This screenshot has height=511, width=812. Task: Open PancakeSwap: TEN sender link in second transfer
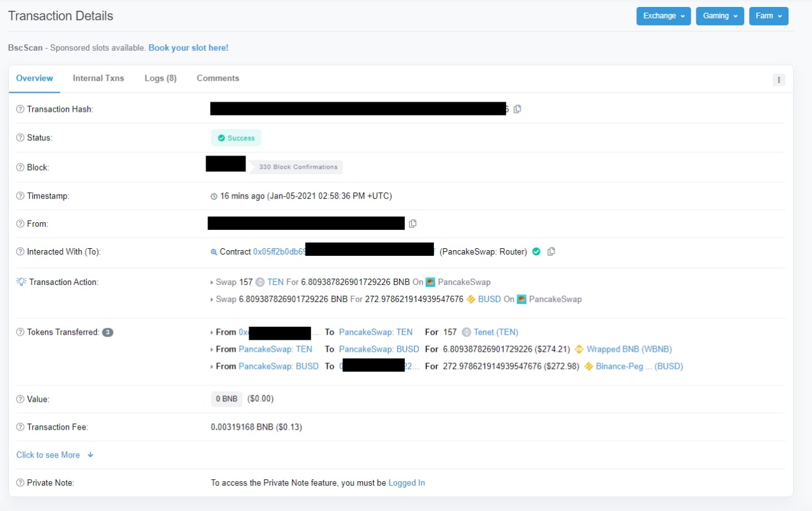click(275, 349)
